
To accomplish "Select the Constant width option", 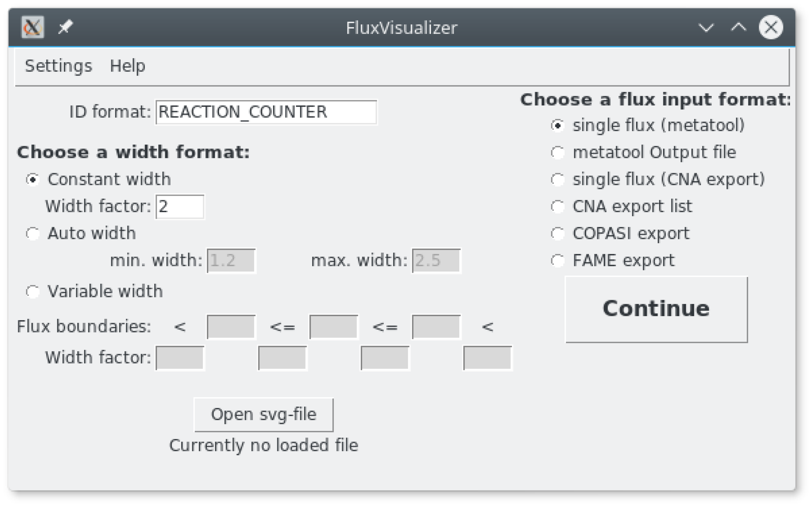I will point(98,179).
